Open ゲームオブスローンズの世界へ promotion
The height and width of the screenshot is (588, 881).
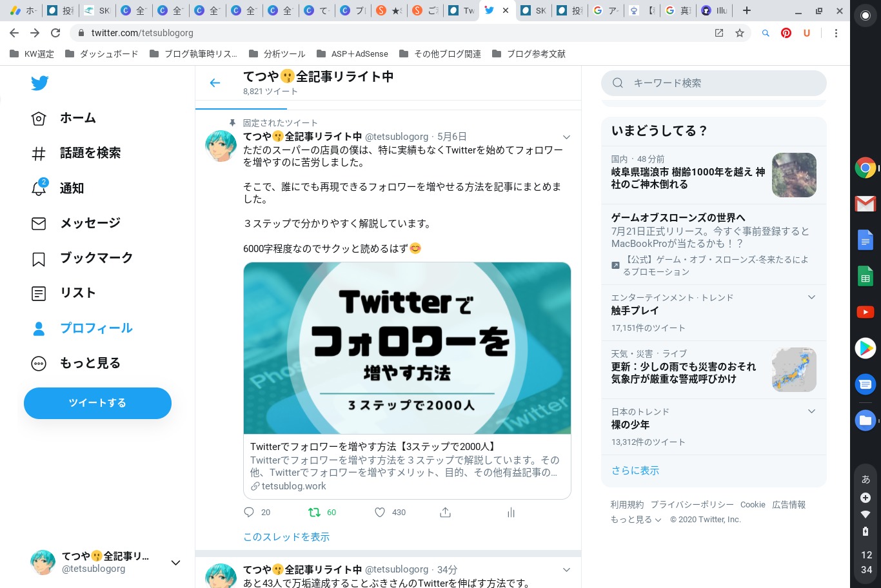click(x=678, y=217)
